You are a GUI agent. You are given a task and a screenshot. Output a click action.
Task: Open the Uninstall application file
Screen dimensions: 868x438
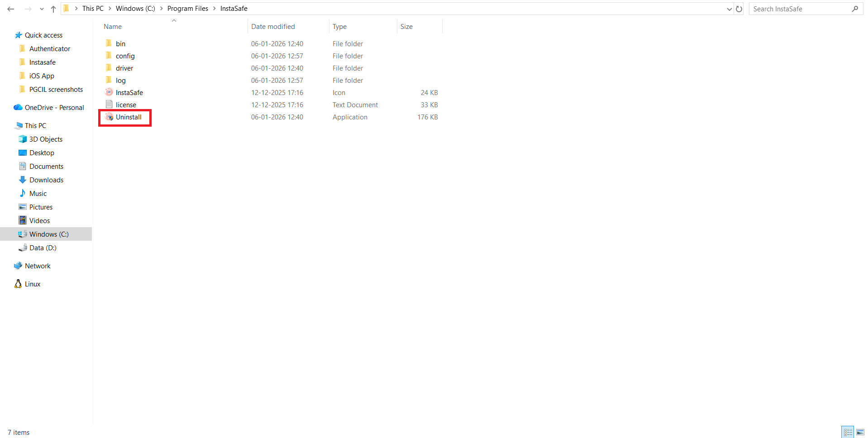click(129, 117)
